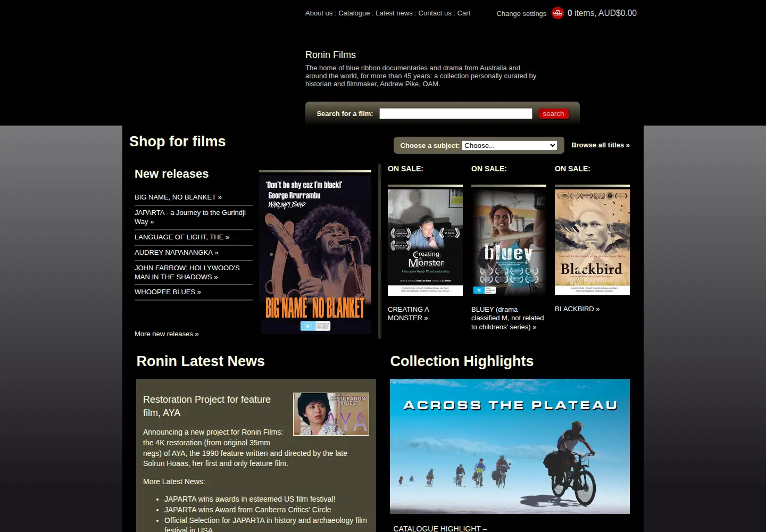Go to the Catalogue page
Screen dimensions: 766x532
[x=354, y=13]
